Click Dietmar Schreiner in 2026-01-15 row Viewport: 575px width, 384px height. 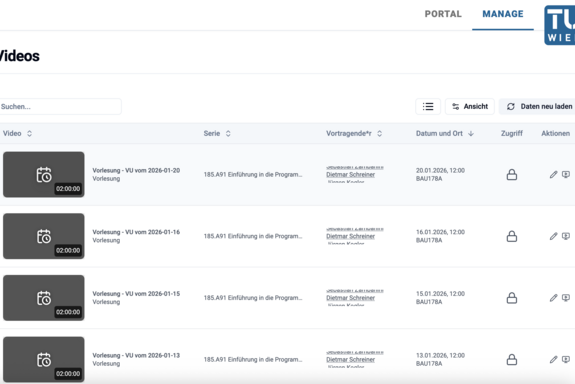click(351, 298)
